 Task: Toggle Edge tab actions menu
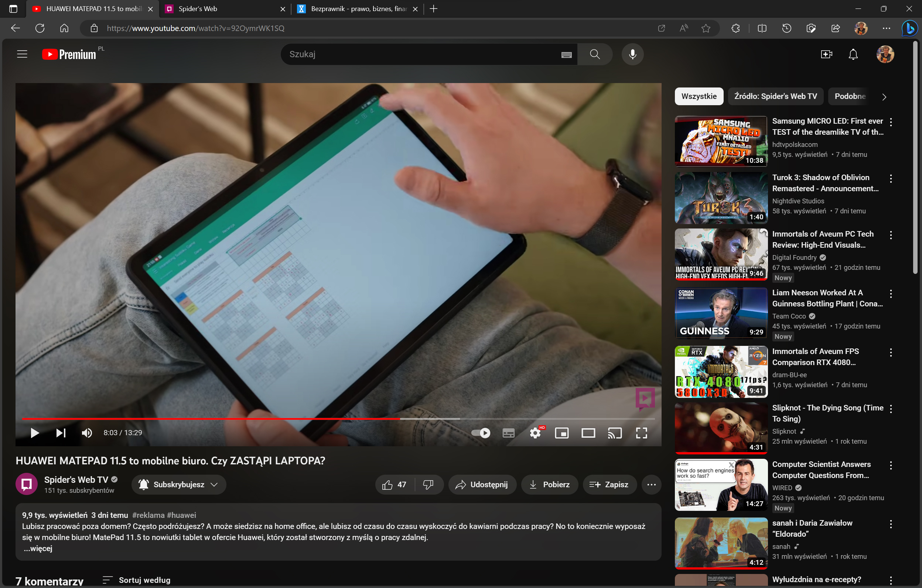[13, 9]
